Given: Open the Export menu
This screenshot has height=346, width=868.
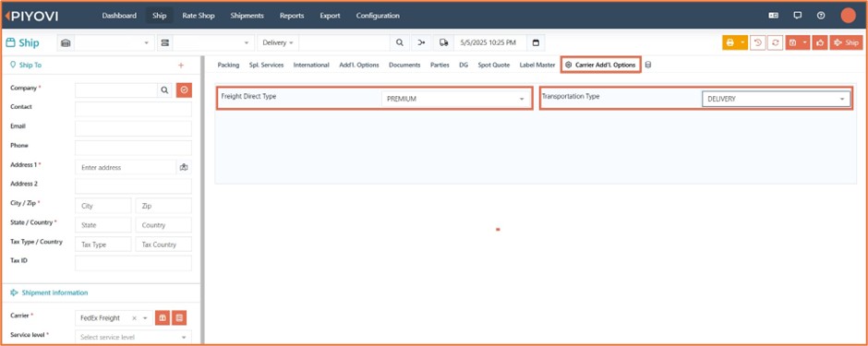Looking at the screenshot, I should click(330, 16).
